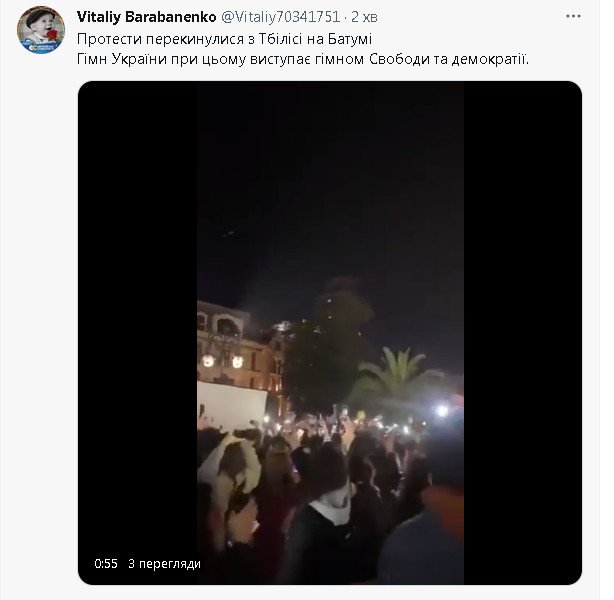Click the crowd at the video's bottom
This screenshot has width=614, height=600.
(330, 500)
